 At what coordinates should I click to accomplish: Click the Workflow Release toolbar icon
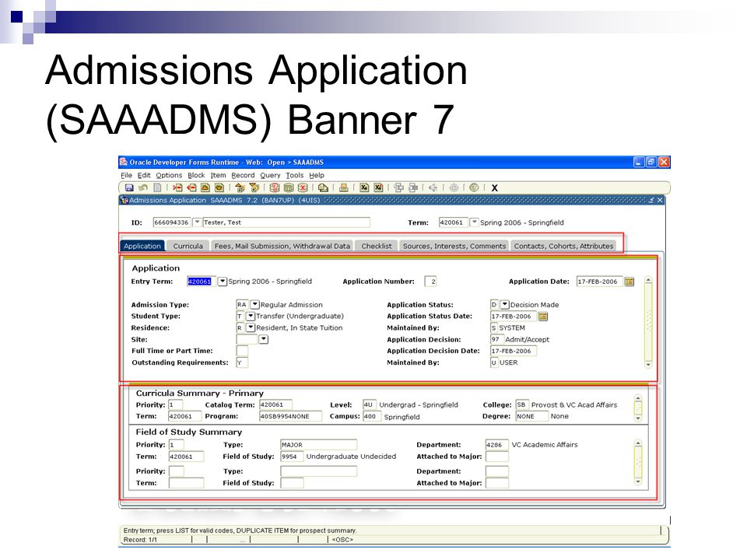point(413,187)
